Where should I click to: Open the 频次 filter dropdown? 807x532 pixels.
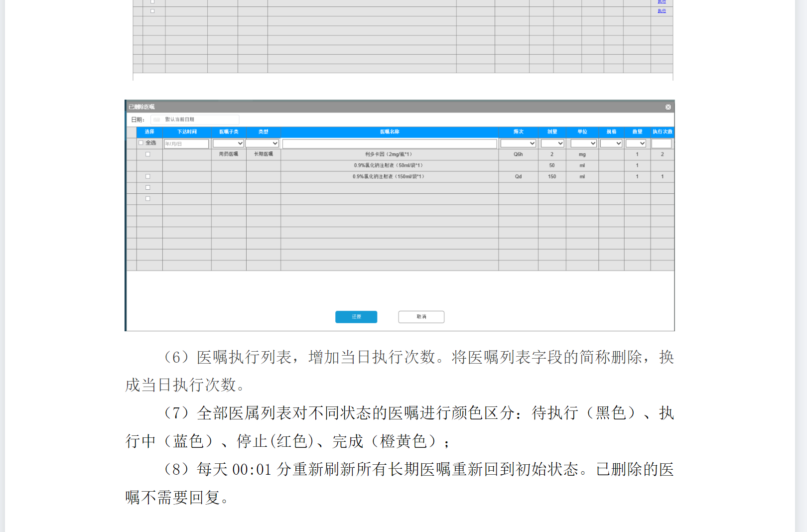pos(518,143)
